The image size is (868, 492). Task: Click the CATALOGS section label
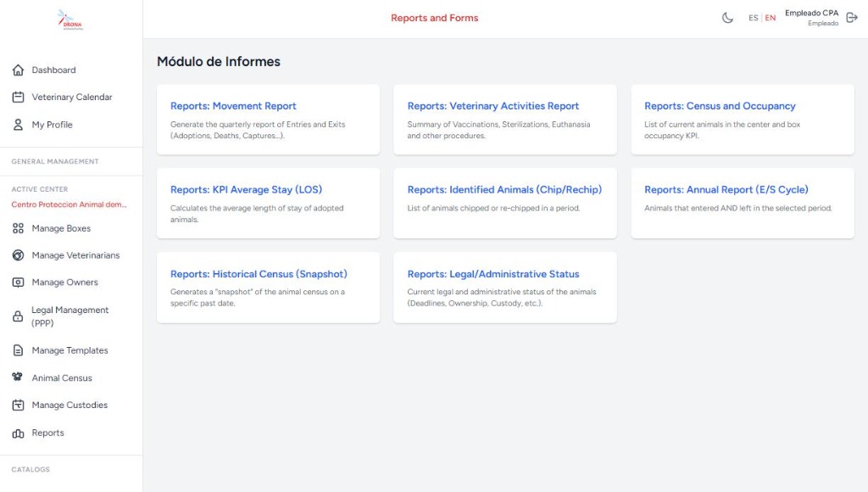click(31, 469)
